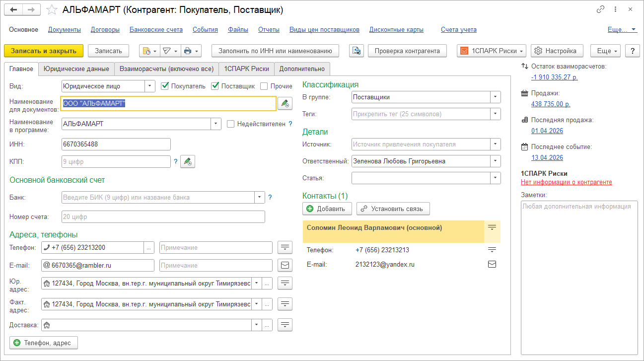Open the menu icon beside the Телефон field
The height and width of the screenshot is (361, 644).
point(285,247)
